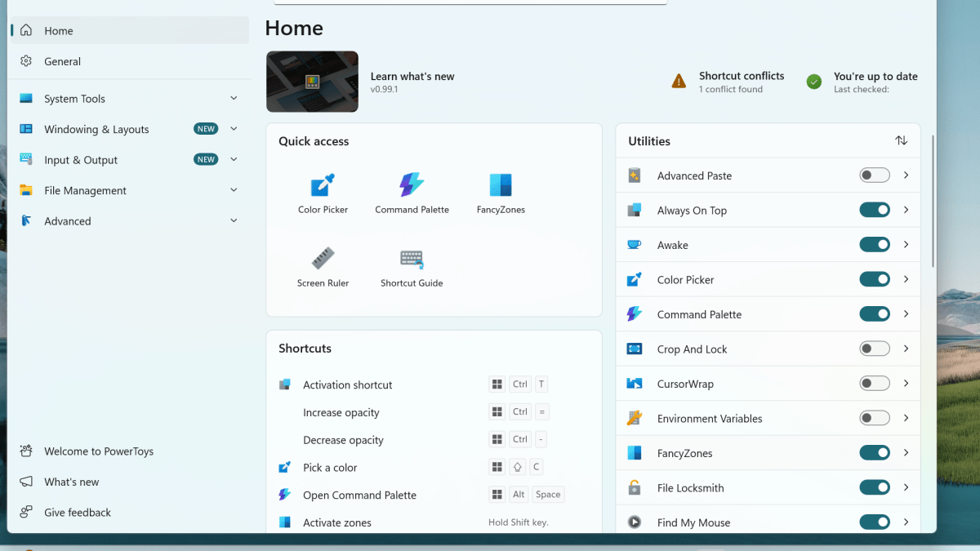The image size is (980, 551).
Task: Open Give feedback link
Action: click(131, 513)
